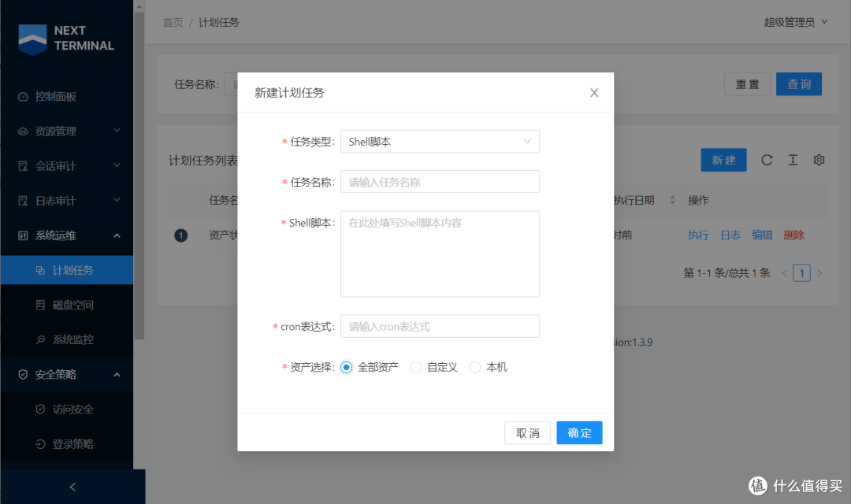Open 计划任务 in the sidebar
Viewport: 851px width, 504px height.
[x=67, y=270]
